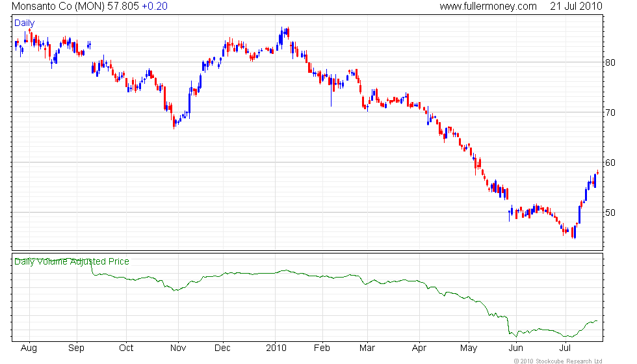Click the May month label
Image resolution: width=637 pixels, height=364 pixels.
pos(469,348)
